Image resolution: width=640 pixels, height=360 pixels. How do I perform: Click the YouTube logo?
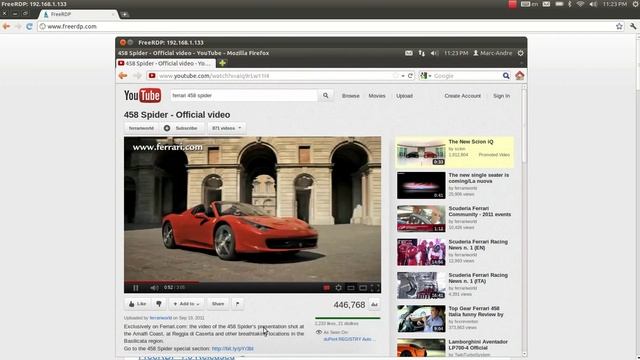click(142, 96)
